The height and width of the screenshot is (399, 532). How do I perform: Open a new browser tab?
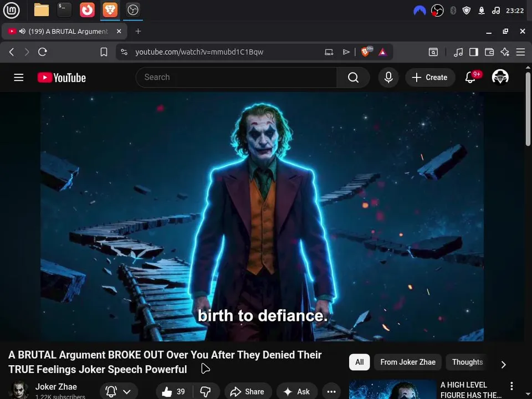click(138, 31)
